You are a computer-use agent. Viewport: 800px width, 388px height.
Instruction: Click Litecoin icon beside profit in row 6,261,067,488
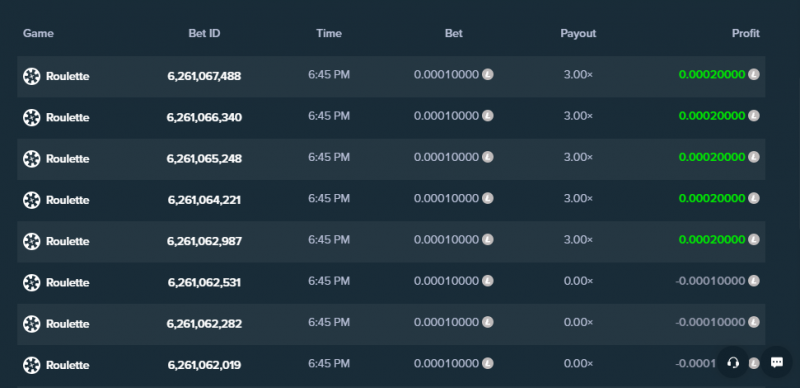(754, 75)
